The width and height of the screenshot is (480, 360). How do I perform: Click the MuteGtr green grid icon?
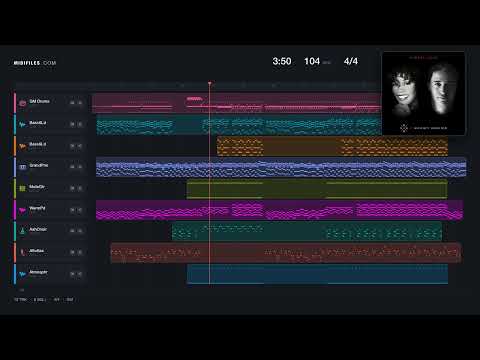22,189
